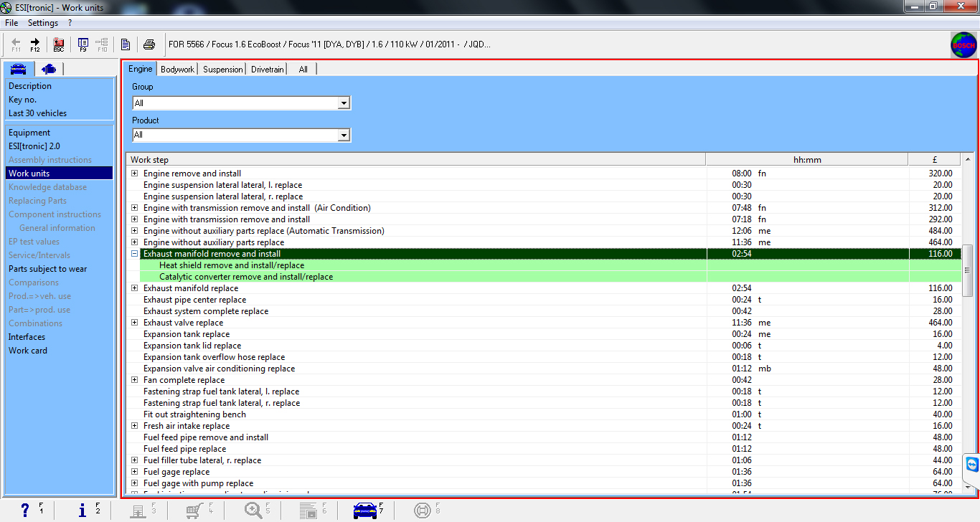
Task: Expand the Engine remove and install row
Action: (x=134, y=174)
